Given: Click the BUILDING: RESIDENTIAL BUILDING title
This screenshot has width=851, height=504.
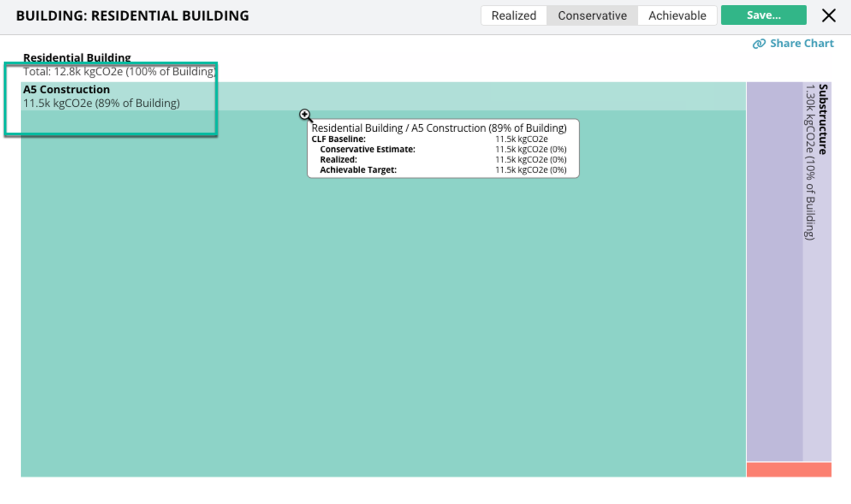Looking at the screenshot, I should [x=132, y=16].
